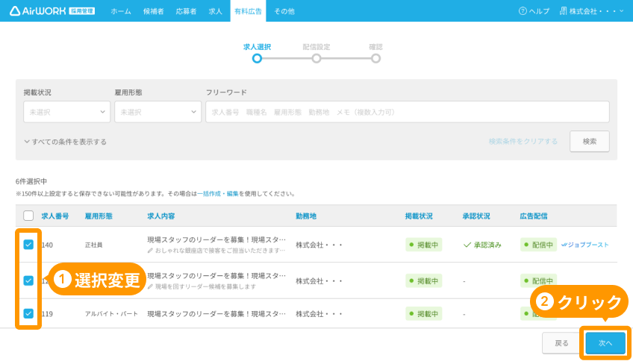Click the 次へ button
633x364 pixels.
tap(605, 343)
